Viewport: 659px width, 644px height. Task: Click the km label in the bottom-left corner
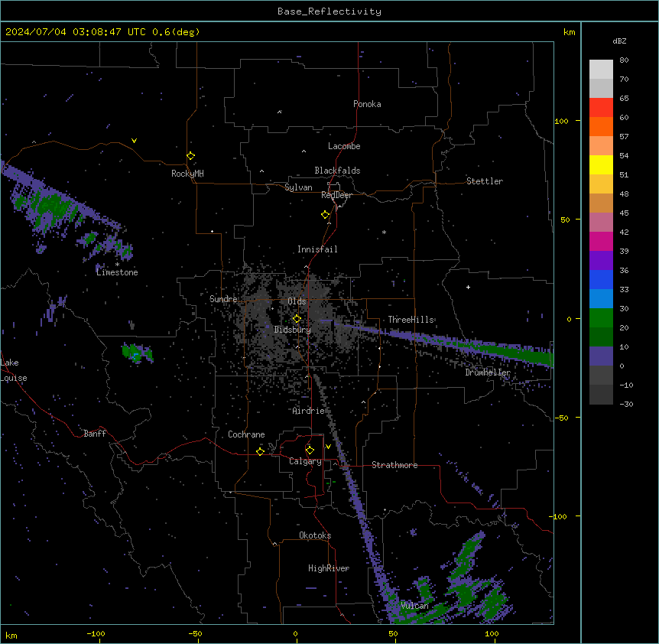click(11, 635)
